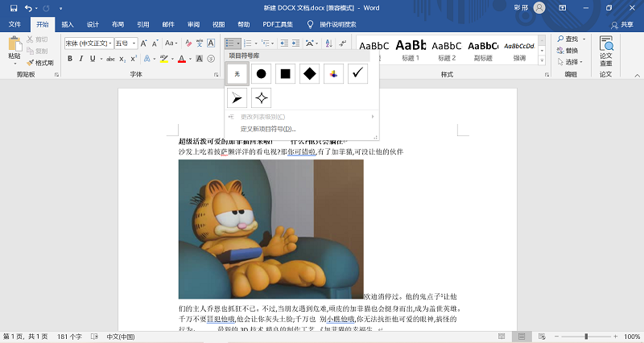Select the four-point star bullet

point(261,98)
